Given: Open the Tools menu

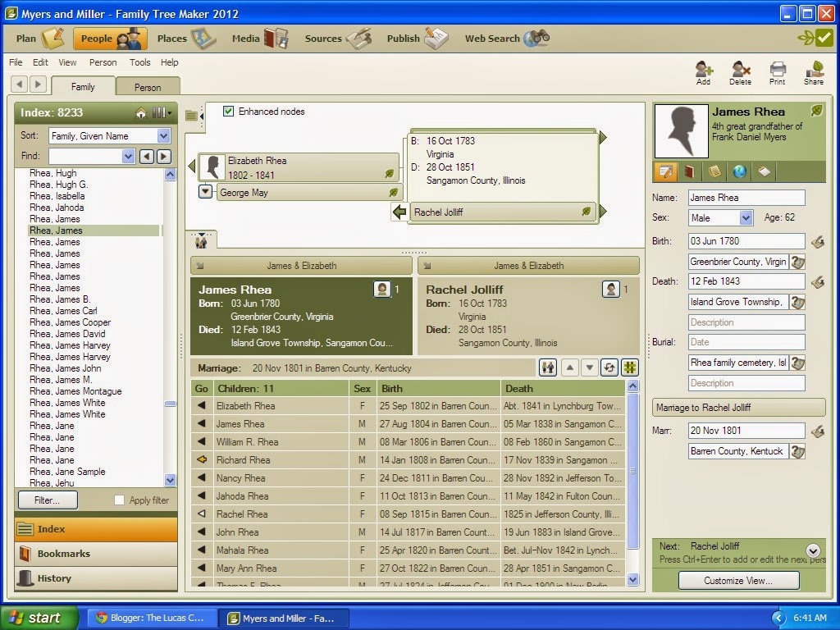Looking at the screenshot, I should tap(139, 62).
